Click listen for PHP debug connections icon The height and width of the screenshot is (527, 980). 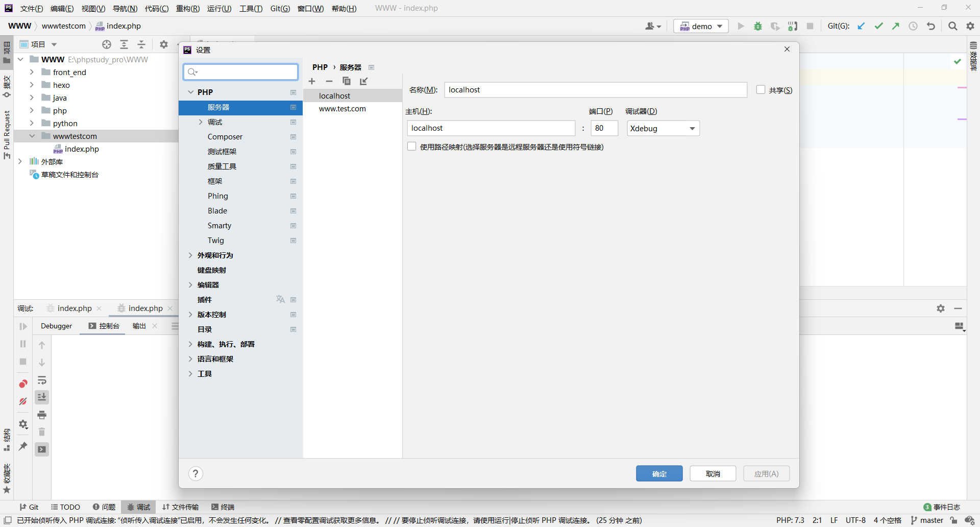[793, 26]
